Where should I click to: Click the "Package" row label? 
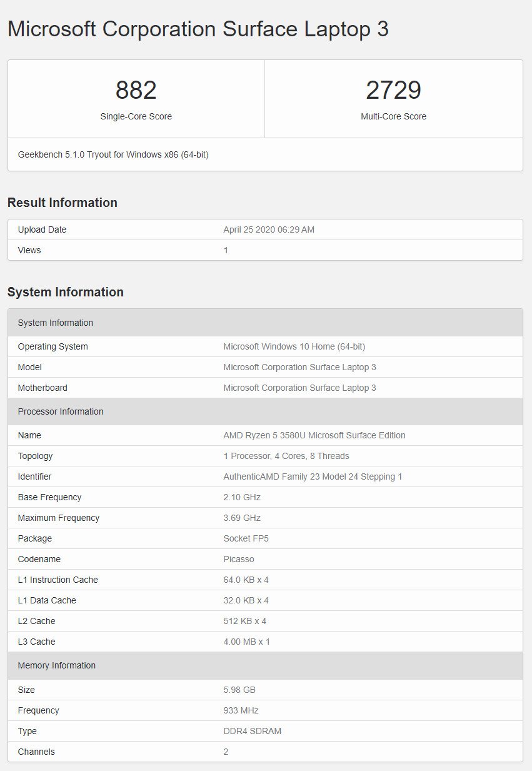(35, 538)
